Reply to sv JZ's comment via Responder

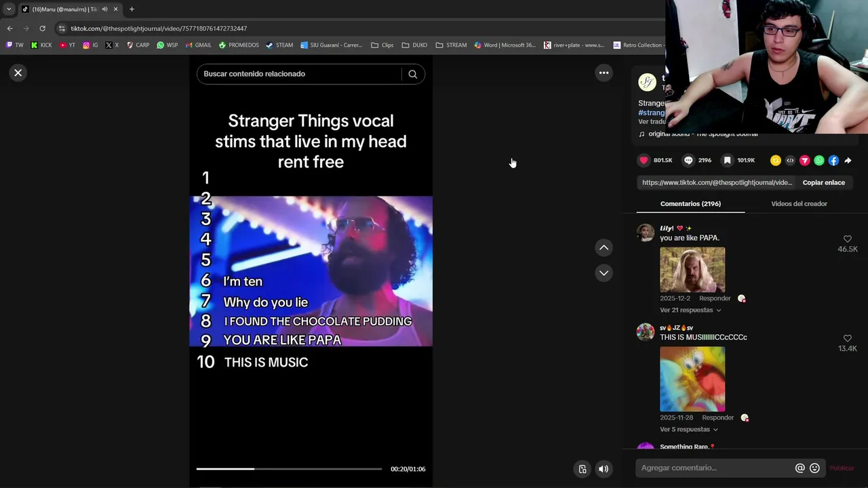click(717, 418)
